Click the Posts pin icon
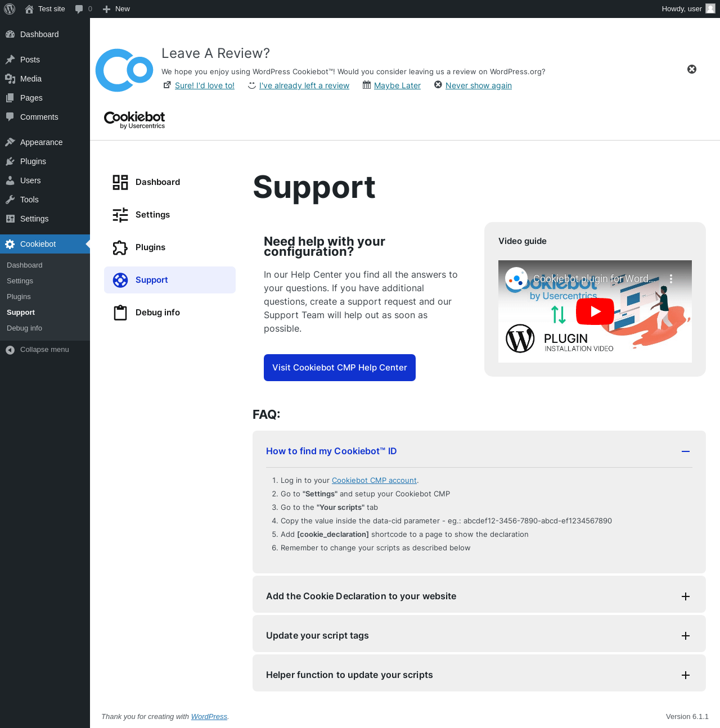The width and height of the screenshot is (720, 728). click(10, 60)
